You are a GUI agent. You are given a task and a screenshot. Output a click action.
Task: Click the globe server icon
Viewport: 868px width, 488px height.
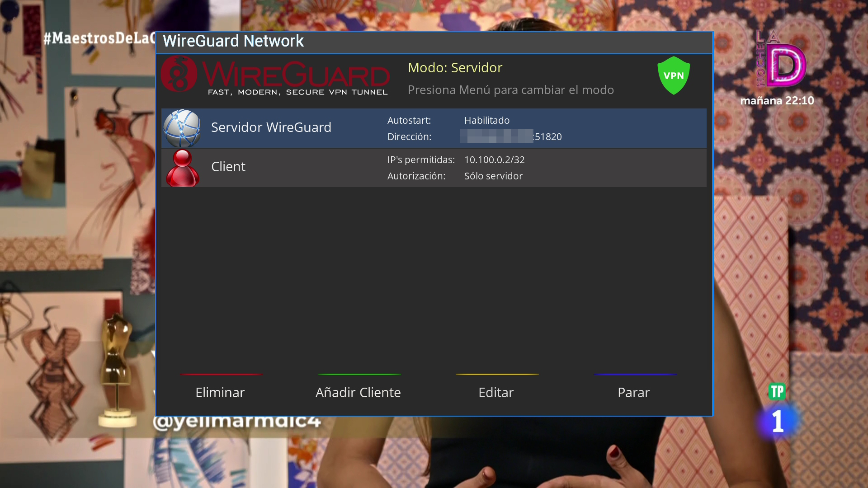(182, 128)
